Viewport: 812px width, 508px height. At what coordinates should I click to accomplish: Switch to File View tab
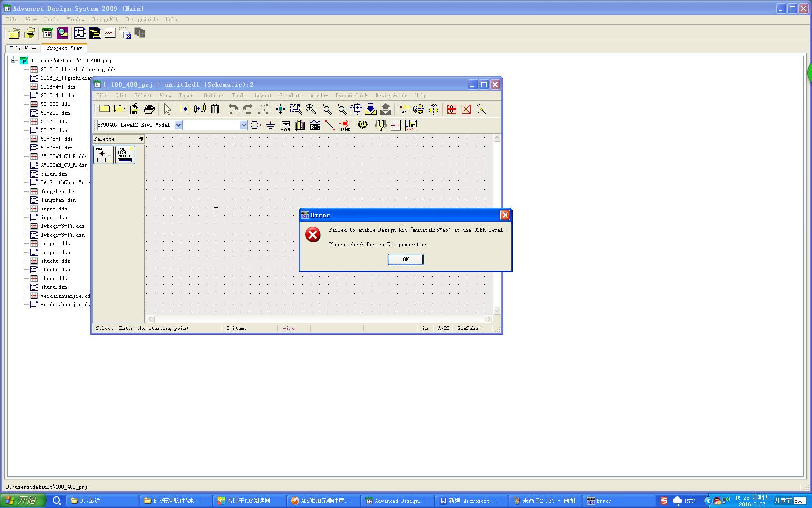click(23, 48)
